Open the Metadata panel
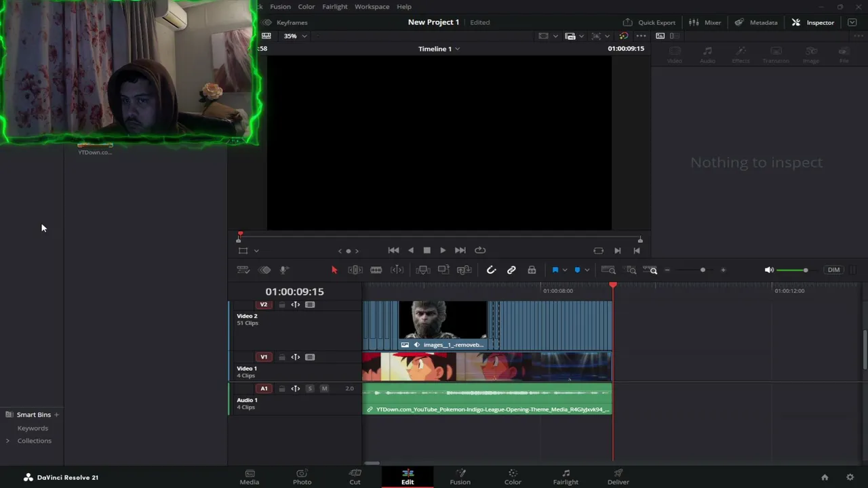Image resolution: width=868 pixels, height=488 pixels. tap(756, 22)
